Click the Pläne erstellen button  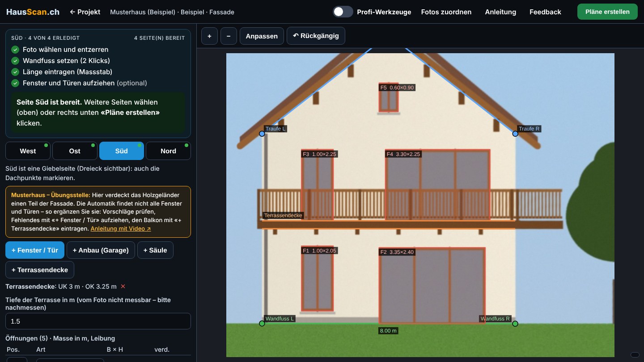point(607,12)
